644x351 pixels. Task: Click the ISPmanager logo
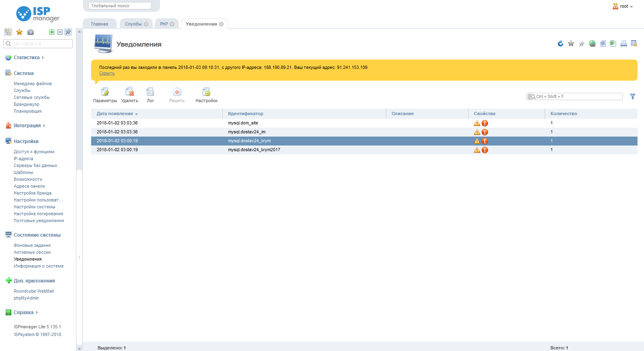[38, 14]
